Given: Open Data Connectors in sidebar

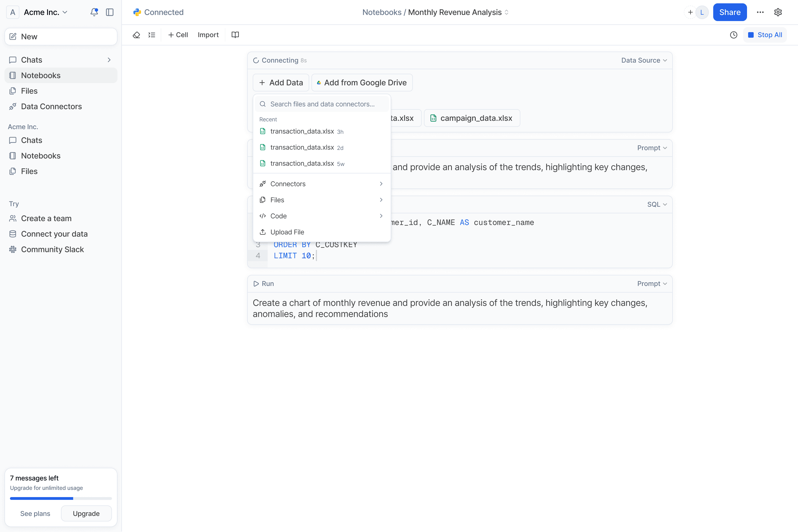Looking at the screenshot, I should pyautogui.click(x=51, y=106).
